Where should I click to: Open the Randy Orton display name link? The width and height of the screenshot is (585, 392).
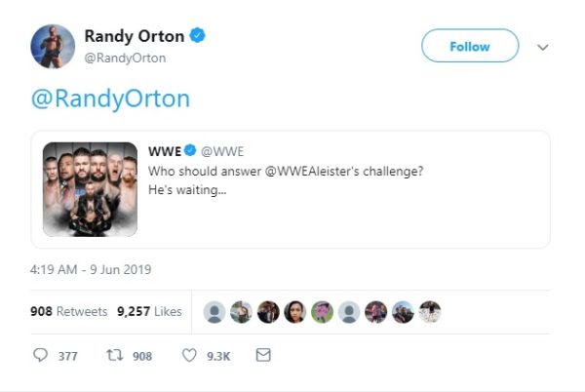(134, 37)
